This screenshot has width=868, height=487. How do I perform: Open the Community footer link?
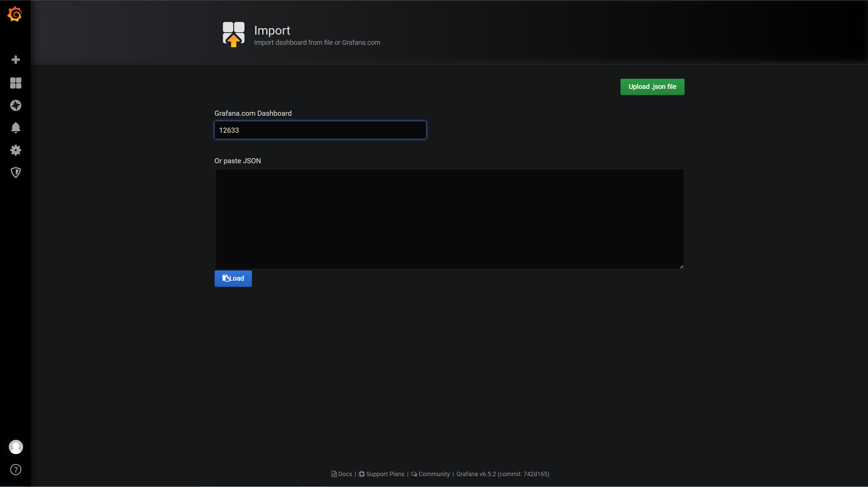pos(434,474)
